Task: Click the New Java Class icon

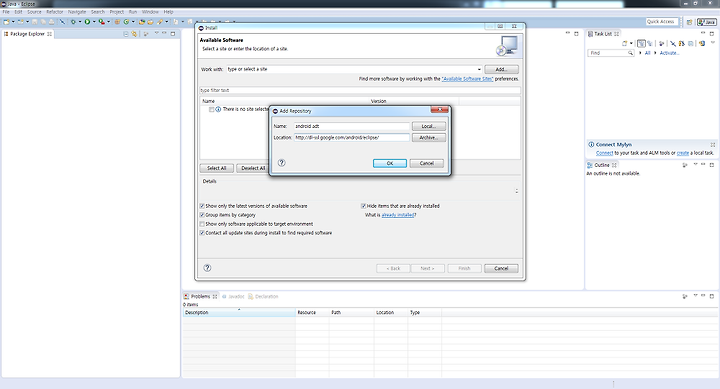Action: pos(126,22)
